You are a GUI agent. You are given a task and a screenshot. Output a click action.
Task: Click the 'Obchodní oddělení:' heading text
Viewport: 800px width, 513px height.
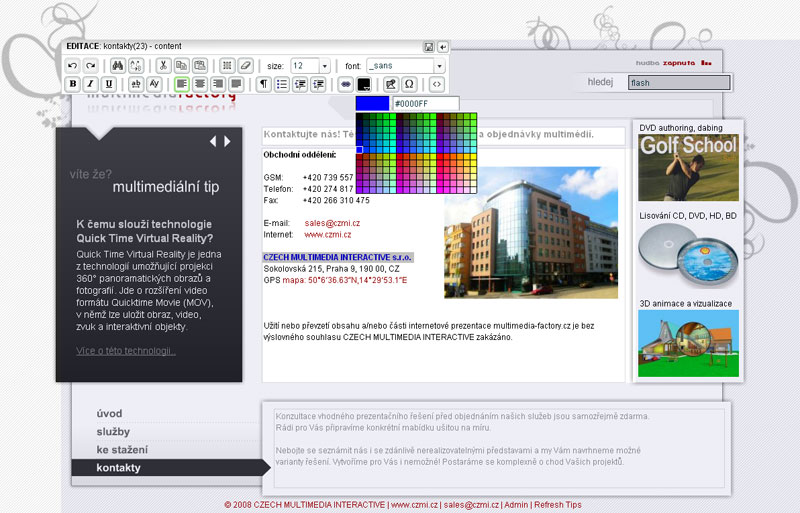[299, 155]
